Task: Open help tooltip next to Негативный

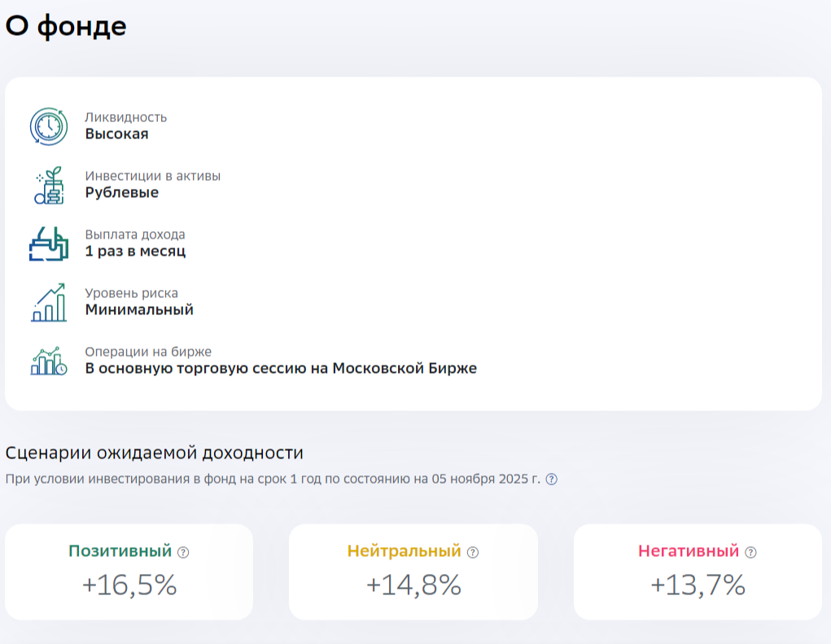Action: pyautogui.click(x=750, y=552)
